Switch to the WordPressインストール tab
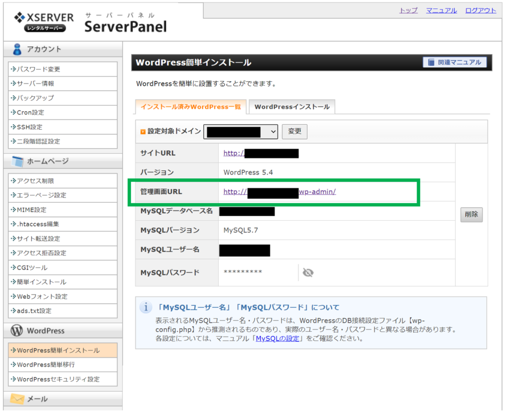Viewport: 509px width, 420px height. [292, 106]
